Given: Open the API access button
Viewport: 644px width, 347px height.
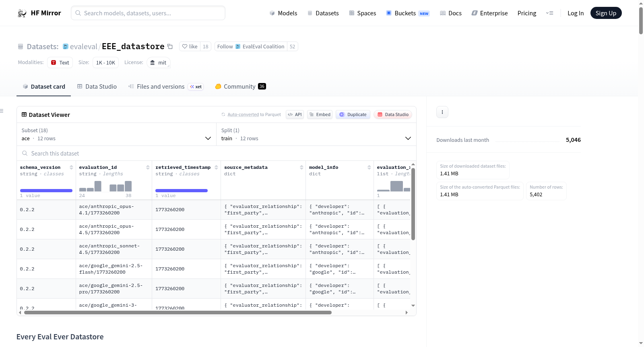Looking at the screenshot, I should (x=295, y=114).
